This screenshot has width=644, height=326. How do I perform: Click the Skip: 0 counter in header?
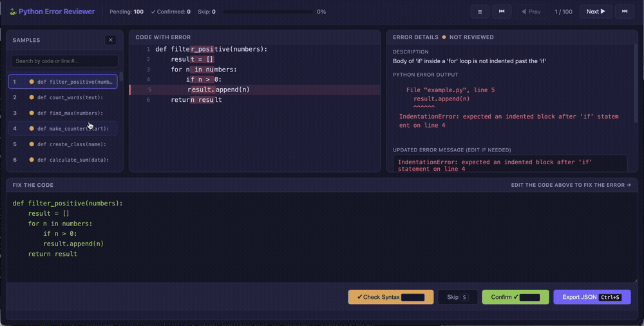[207, 12]
